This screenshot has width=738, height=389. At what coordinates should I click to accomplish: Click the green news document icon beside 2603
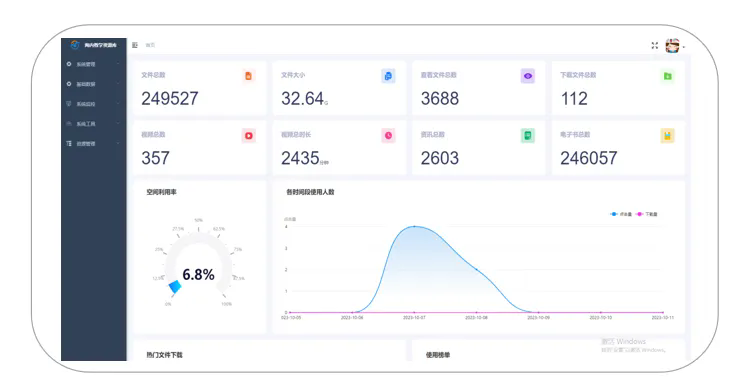(528, 136)
